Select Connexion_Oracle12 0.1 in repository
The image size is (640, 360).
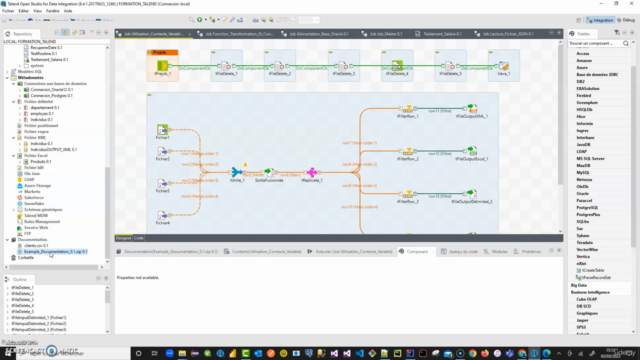(51, 89)
